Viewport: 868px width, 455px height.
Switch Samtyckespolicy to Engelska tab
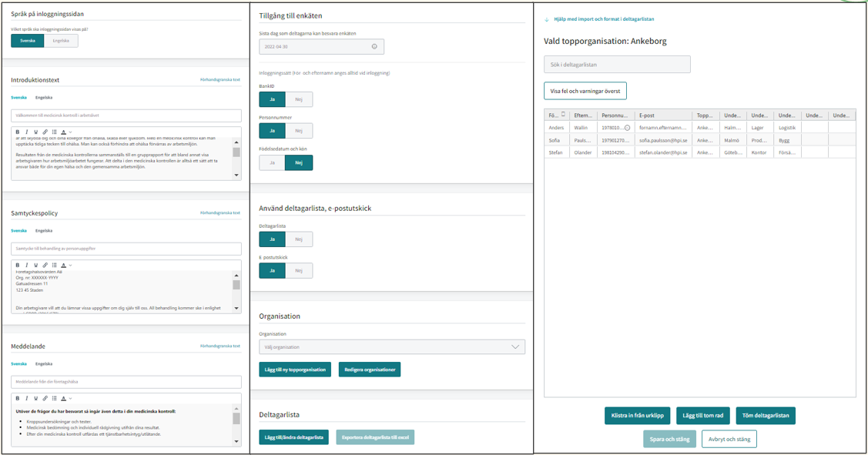click(x=44, y=231)
